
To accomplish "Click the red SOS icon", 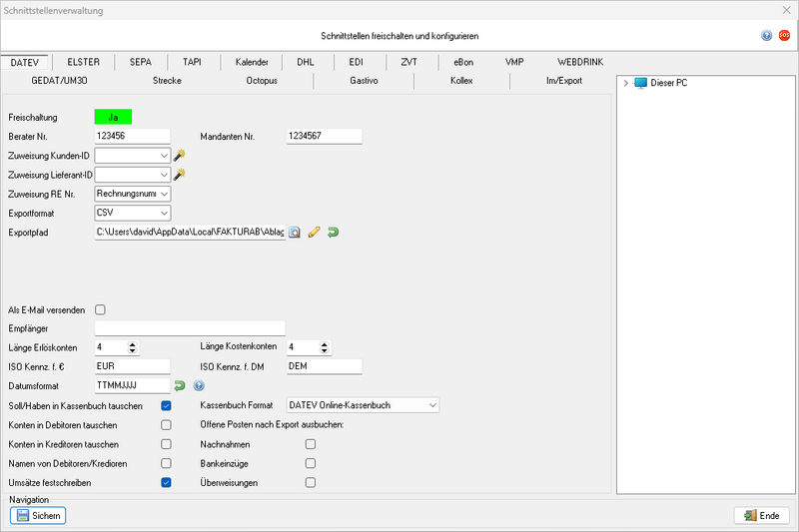I will point(784,35).
